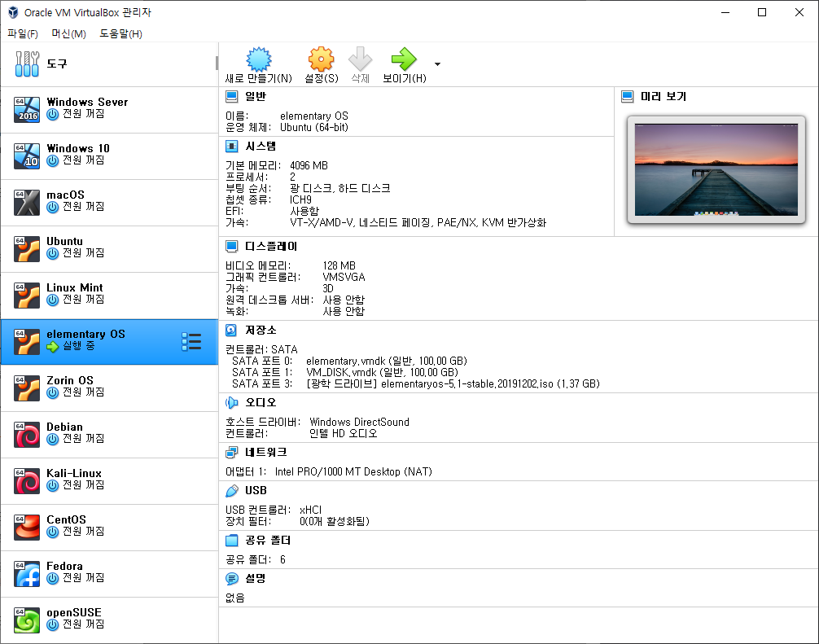Select the CentOS red hat icon
Image resolution: width=819 pixels, height=644 pixels.
(x=27, y=527)
